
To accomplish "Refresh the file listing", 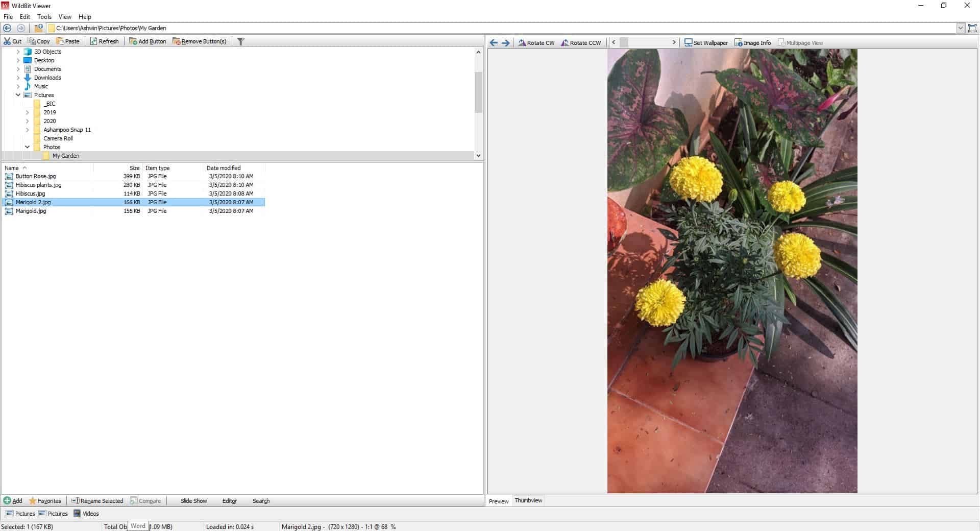I will (x=105, y=41).
